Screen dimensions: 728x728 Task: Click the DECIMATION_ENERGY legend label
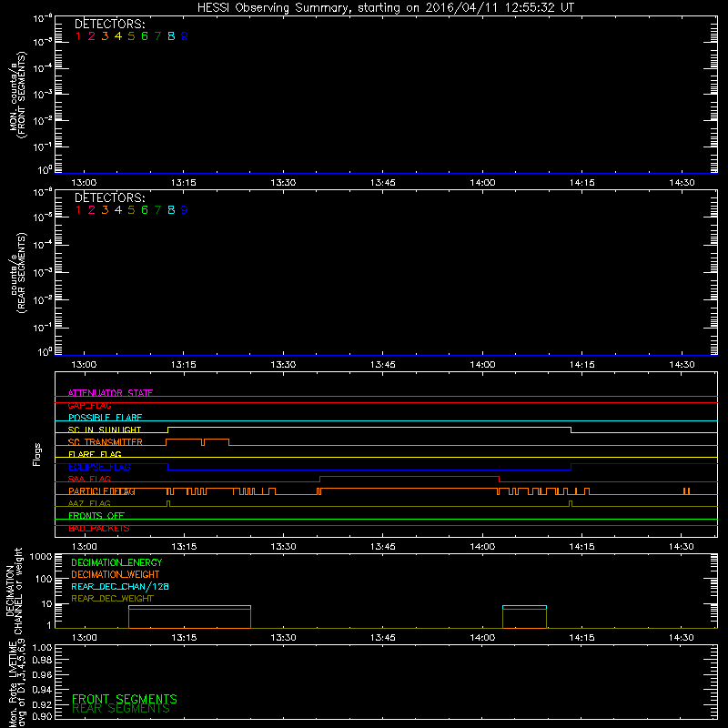coord(116,562)
